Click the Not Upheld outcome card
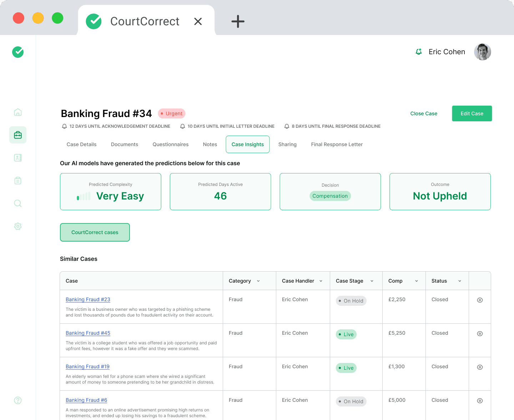Viewport: 514px width, 420px height. (440, 192)
